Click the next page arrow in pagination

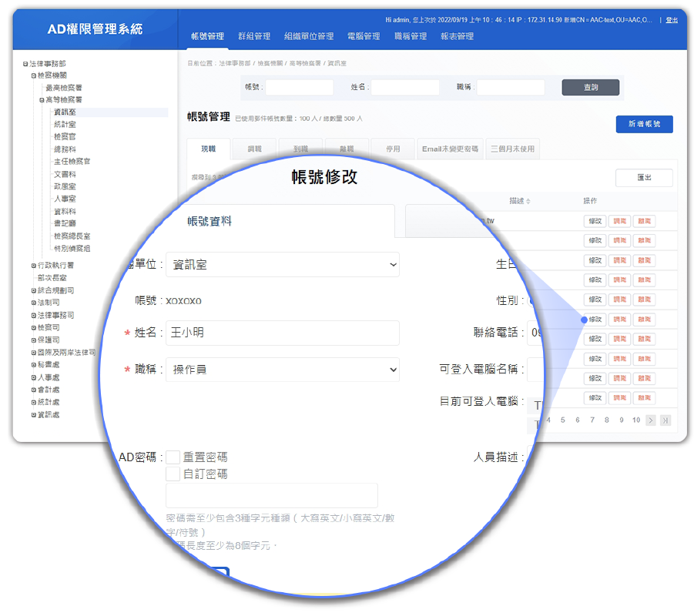coord(651,420)
